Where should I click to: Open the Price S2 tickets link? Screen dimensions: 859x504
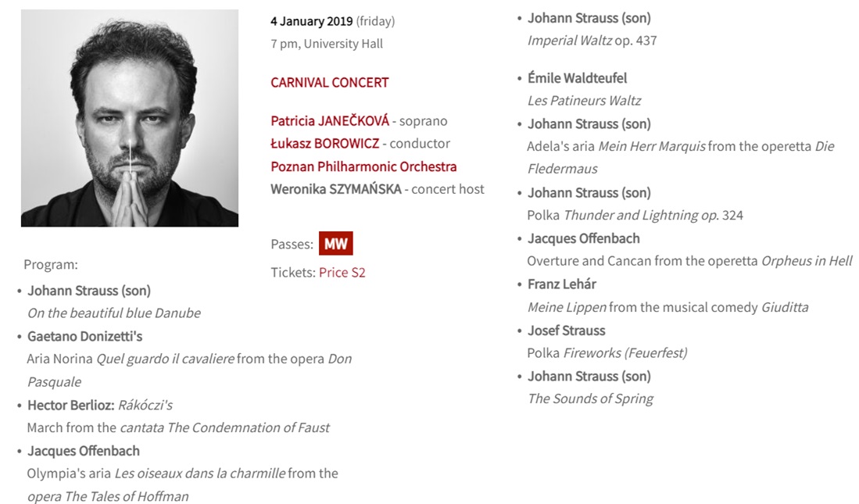[x=342, y=273]
